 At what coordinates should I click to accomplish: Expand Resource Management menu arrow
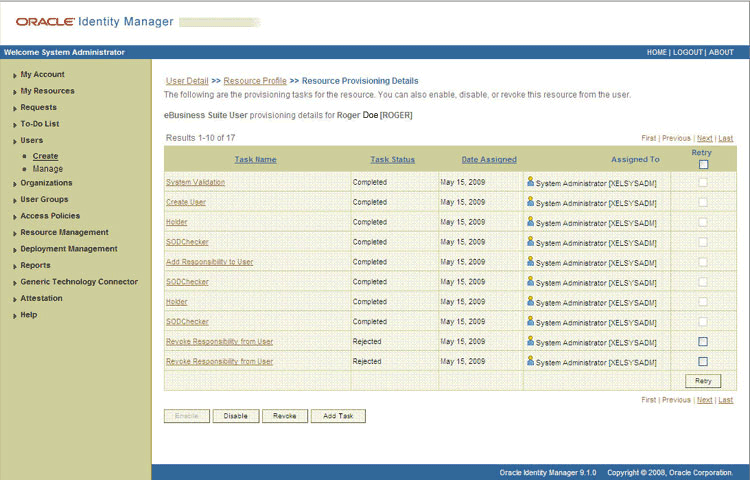click(15, 233)
